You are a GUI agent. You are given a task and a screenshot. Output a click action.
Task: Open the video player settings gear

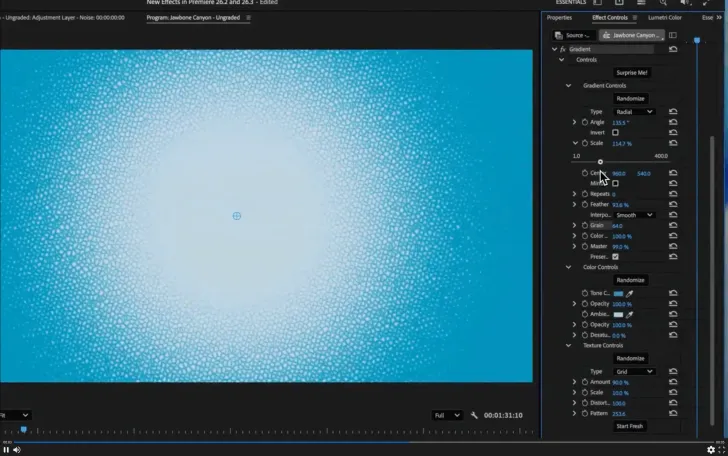711,449
